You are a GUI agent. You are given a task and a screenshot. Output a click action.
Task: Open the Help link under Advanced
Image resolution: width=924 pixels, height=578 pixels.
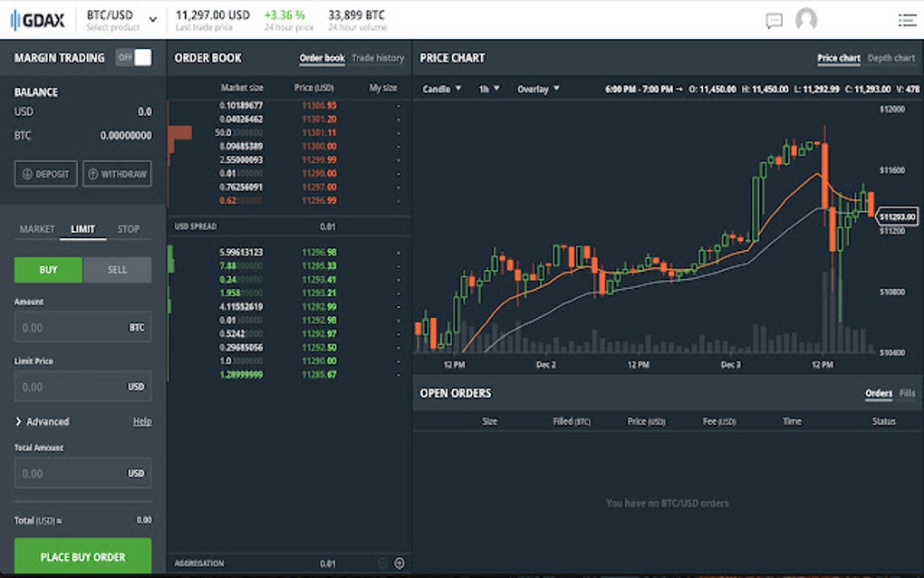(142, 421)
